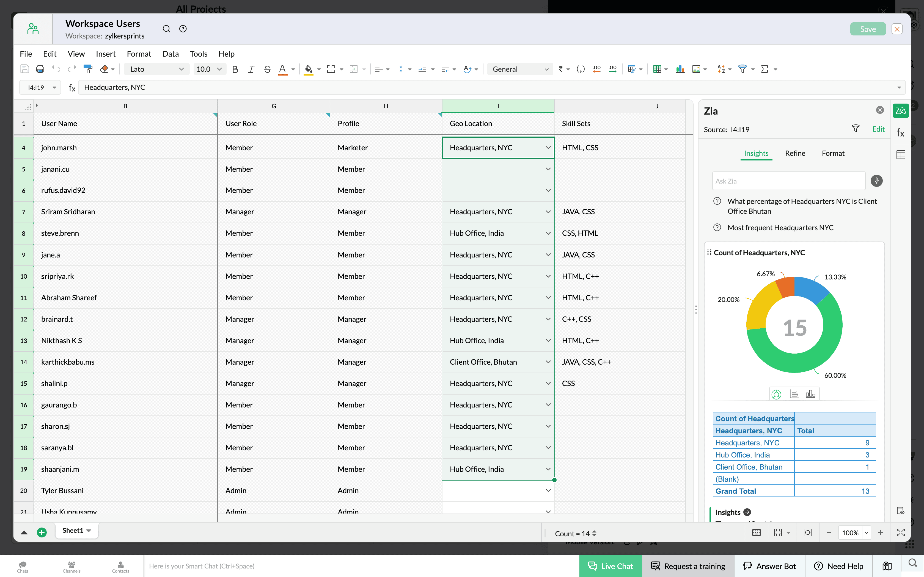Viewport: 924px width, 577px height.
Task: Toggle bold text formatting
Action: (235, 69)
